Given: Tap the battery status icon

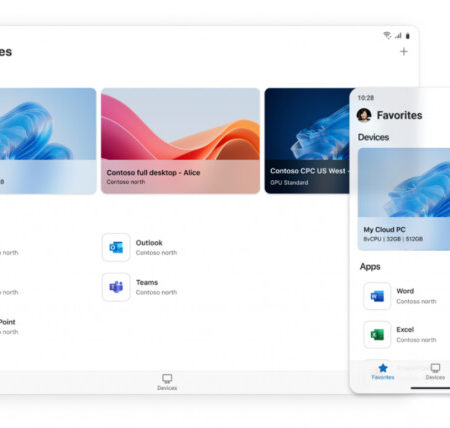Looking at the screenshot, I should click(407, 36).
